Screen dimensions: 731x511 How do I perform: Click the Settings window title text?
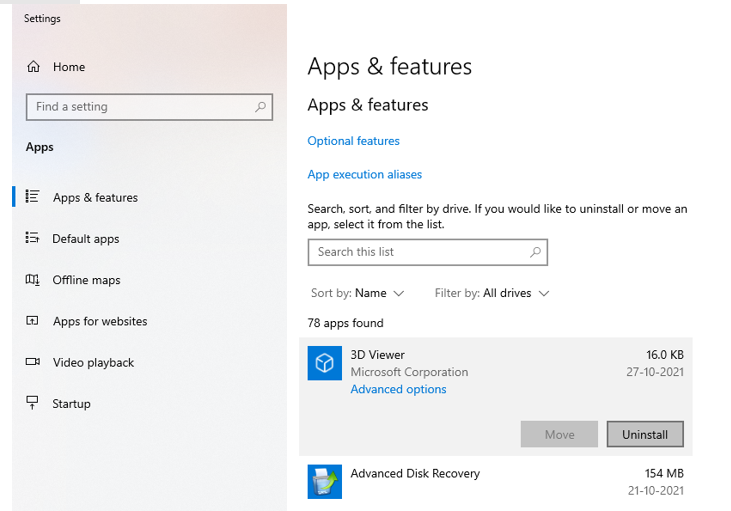[x=42, y=19]
